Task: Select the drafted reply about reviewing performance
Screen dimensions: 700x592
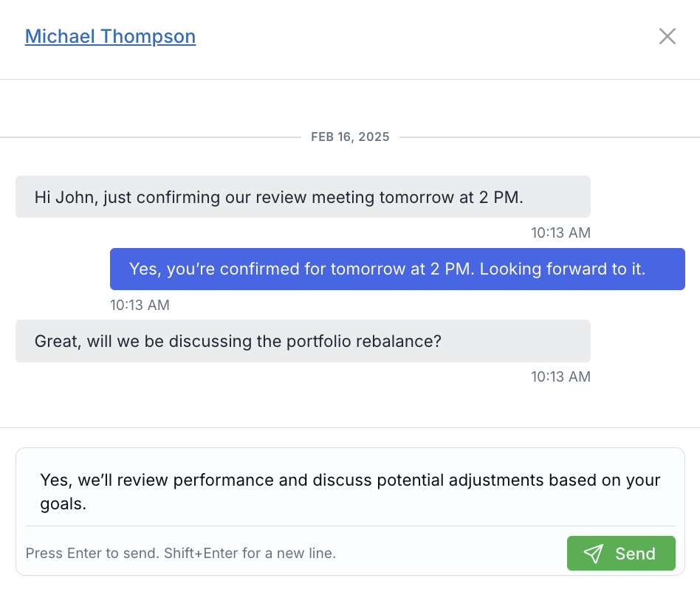Action: 350,491
